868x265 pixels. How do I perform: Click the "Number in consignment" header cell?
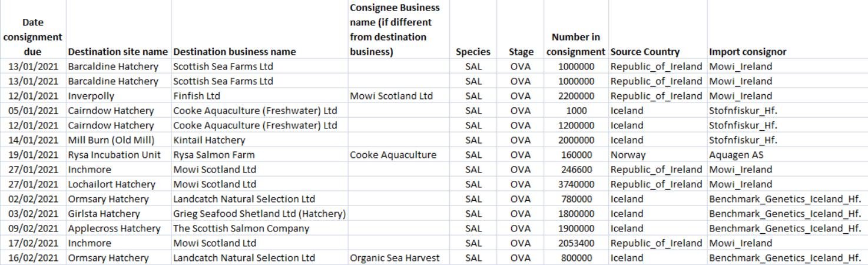[x=575, y=45]
